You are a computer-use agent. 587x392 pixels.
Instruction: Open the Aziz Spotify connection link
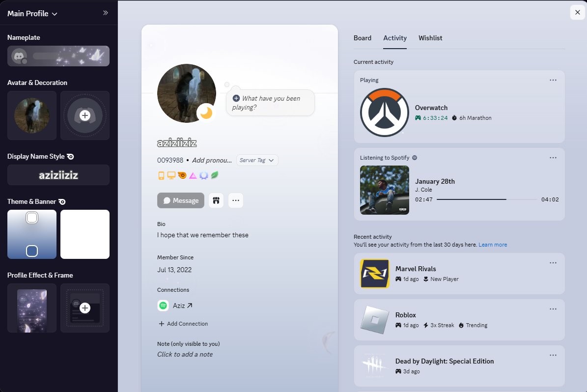pyautogui.click(x=183, y=306)
